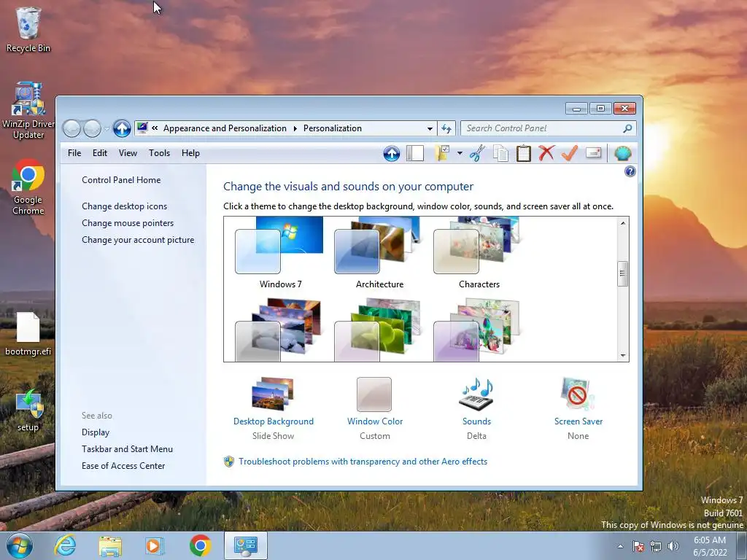Open Ease of Access Center link
Viewport: 747px width, 560px height.
(x=123, y=466)
